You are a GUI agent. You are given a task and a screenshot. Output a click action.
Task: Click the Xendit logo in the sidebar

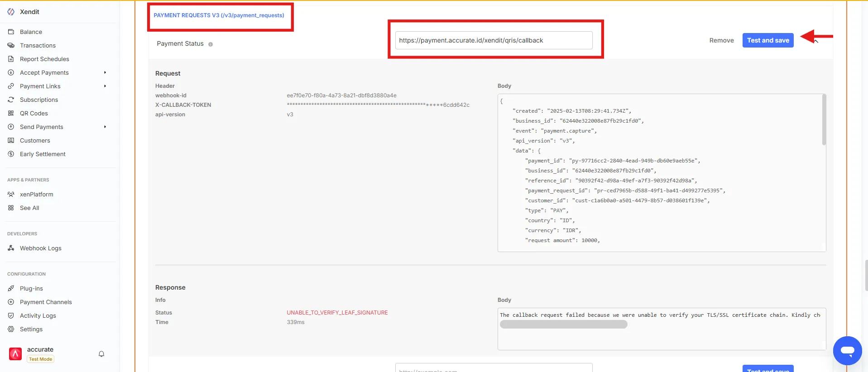11,12
